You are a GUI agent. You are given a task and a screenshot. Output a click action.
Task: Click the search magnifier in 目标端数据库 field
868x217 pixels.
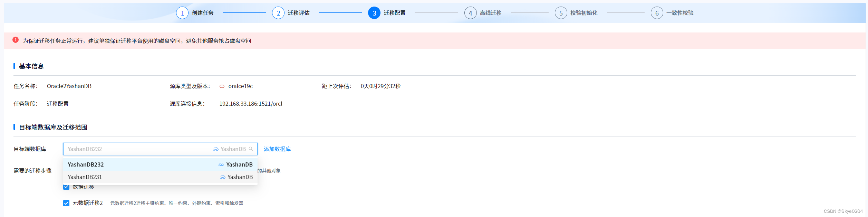[251, 149]
